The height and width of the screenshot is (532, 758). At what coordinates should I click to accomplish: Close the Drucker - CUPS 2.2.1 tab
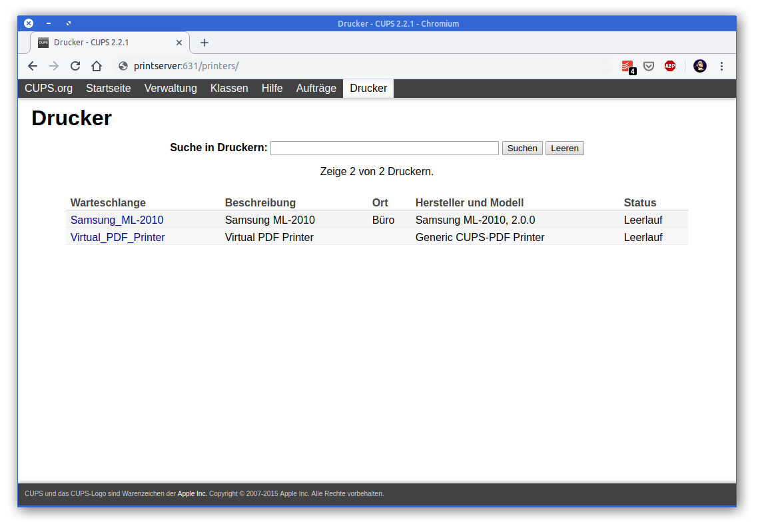[179, 43]
